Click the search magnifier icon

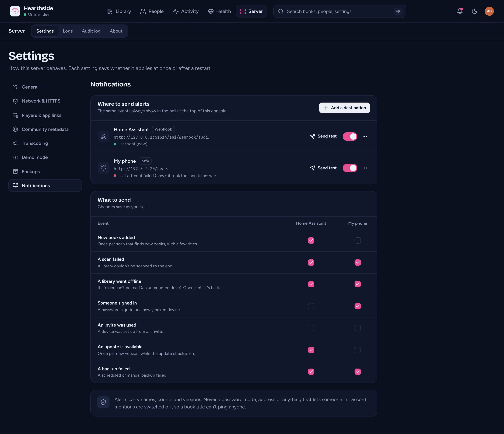coord(281,11)
